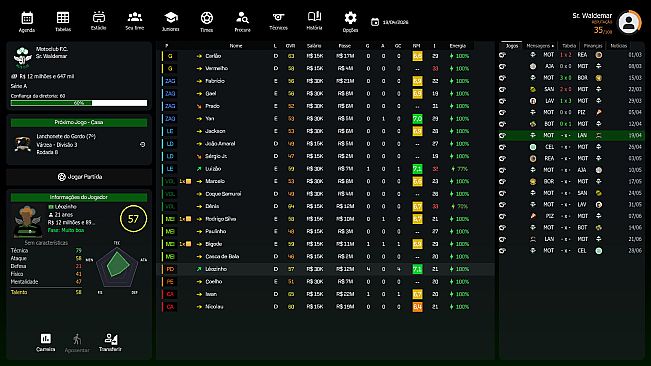
Task: Click Luizão's green 7.1 rating badge
Action: coord(417,169)
